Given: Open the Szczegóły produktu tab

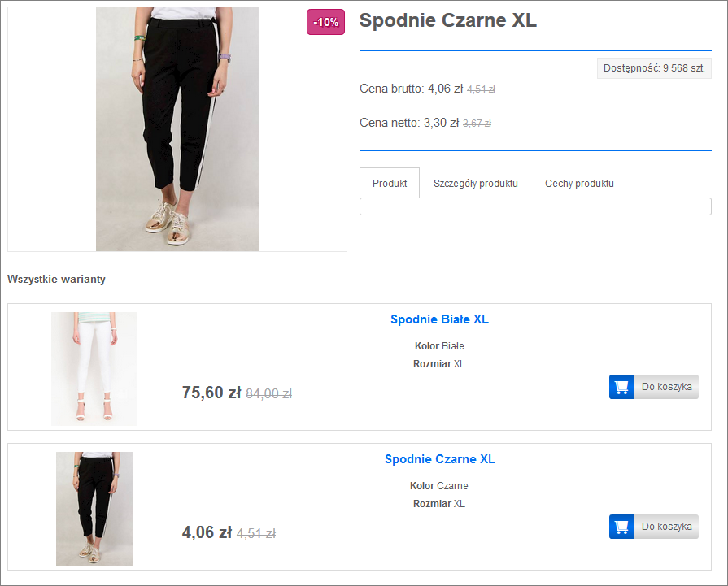Looking at the screenshot, I should [x=476, y=184].
